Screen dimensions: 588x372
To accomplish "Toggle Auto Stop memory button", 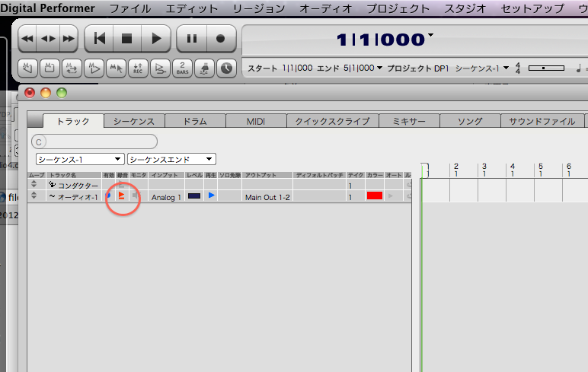I will [x=50, y=68].
